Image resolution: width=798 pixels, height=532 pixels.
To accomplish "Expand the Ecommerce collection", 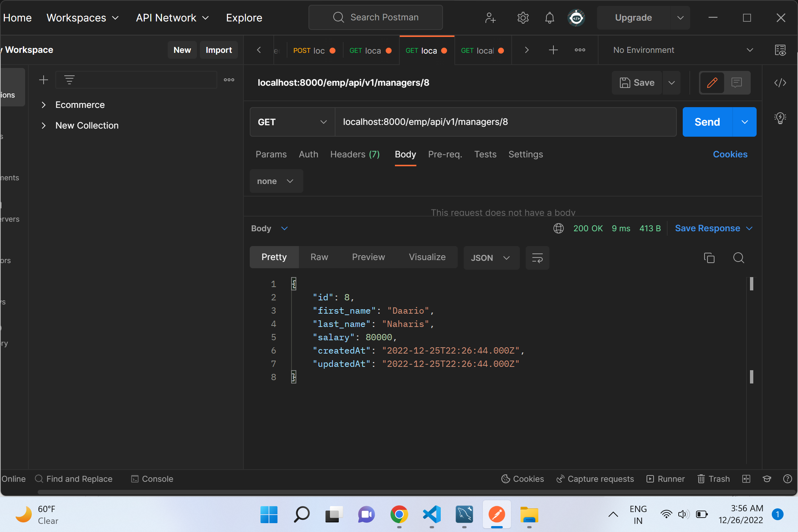I will 44,105.
